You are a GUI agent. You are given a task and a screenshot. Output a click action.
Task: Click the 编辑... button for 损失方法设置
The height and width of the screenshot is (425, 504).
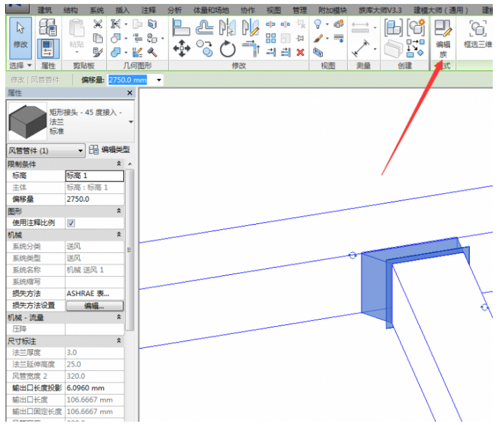click(94, 306)
